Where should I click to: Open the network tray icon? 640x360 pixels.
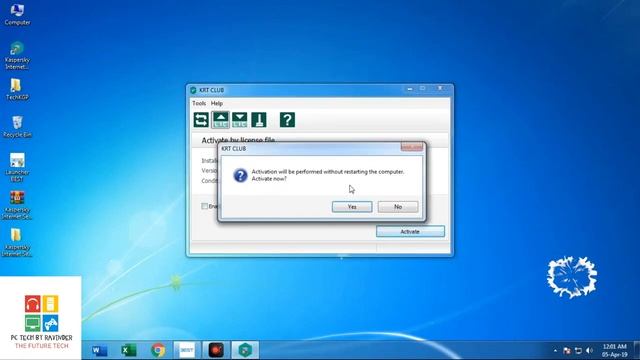pyautogui.click(x=578, y=351)
